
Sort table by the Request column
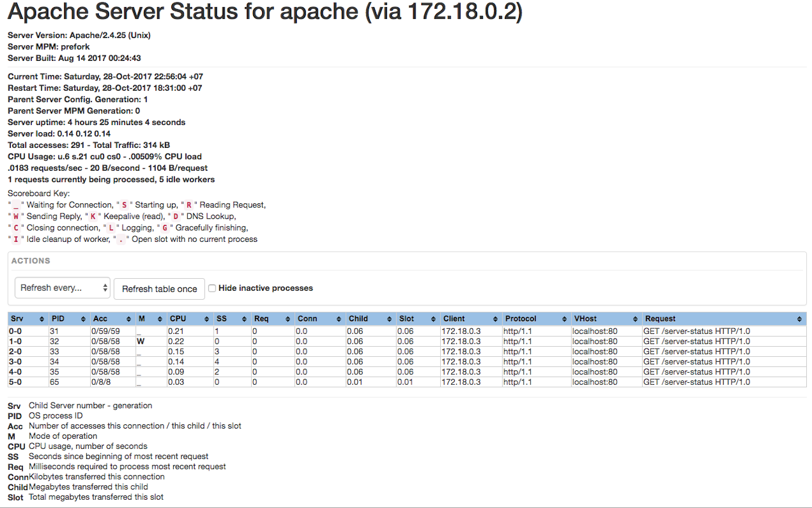pyautogui.click(x=724, y=319)
